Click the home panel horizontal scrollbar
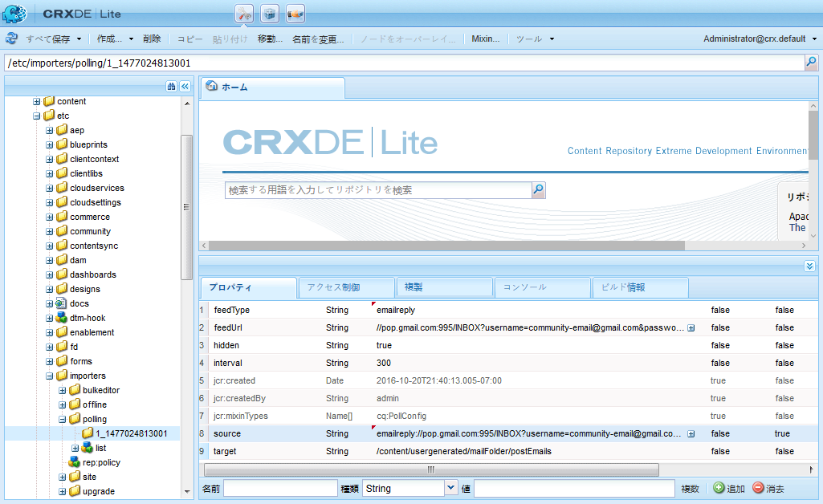Screen dimensions: 823x504 [446, 246]
